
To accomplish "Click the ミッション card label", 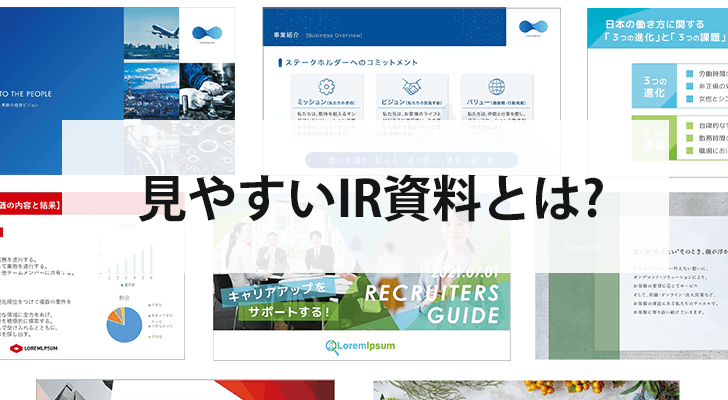I will tap(326, 102).
